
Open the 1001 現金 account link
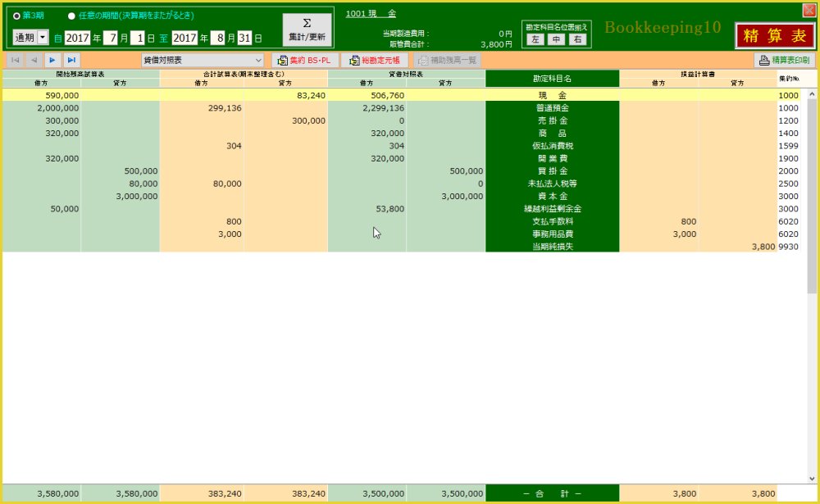[x=371, y=14]
